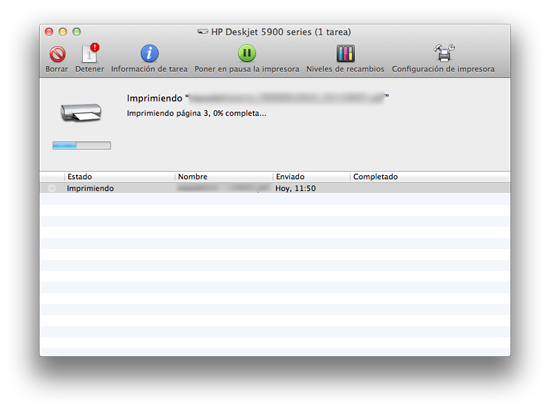Minimize the window with the yellow button
Screen dimensions: 550x411
point(63,32)
